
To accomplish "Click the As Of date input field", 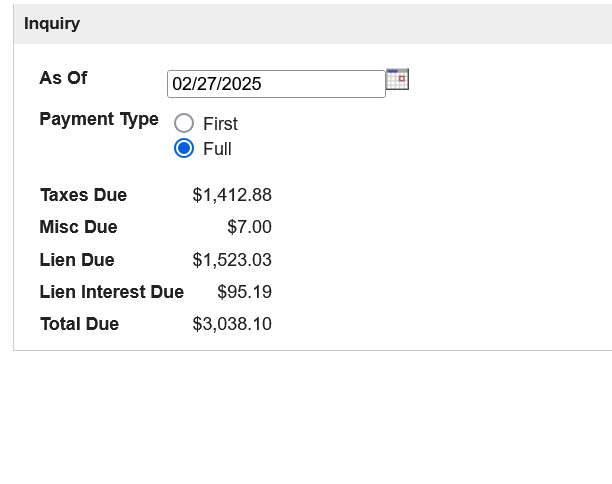I will [276, 84].
